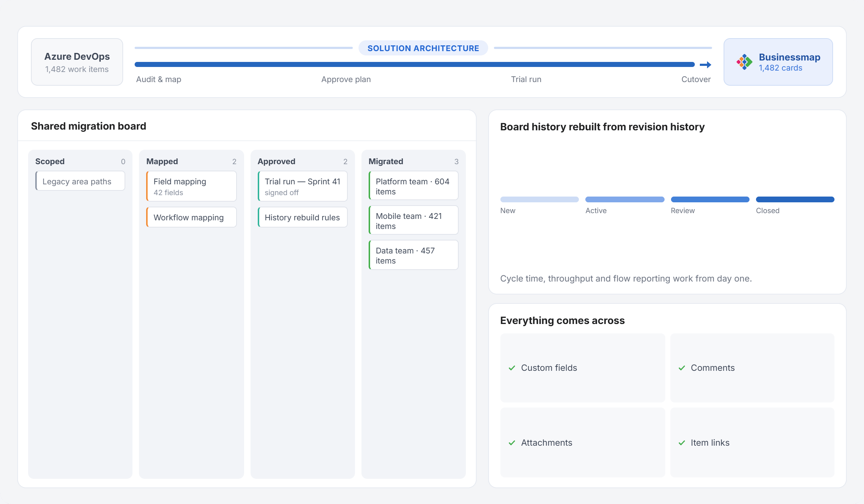Click the Businessmap logo icon
Image resolution: width=864 pixels, height=504 pixels.
click(744, 62)
